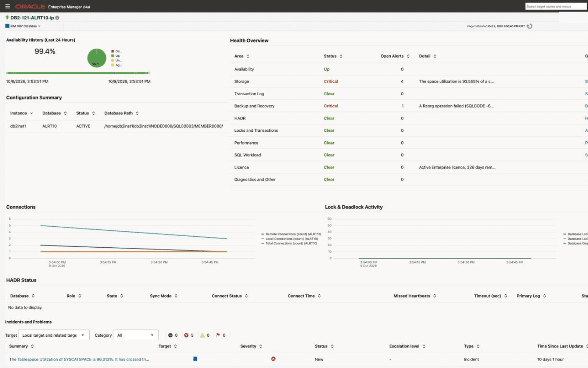588x368 pixels.
Task: Click the 'A Reorg operation failed' detail text
Action: [456, 106]
